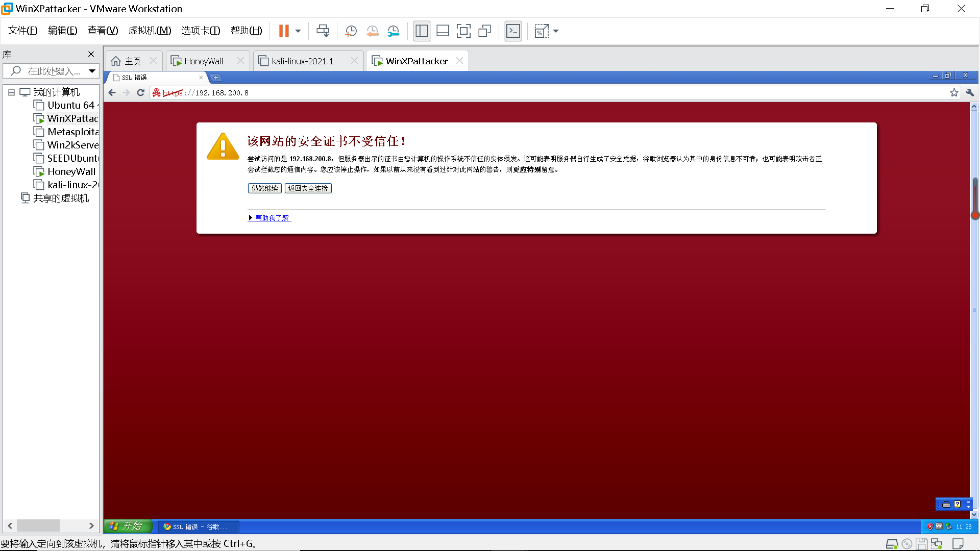
Task: Switch to Unity mode icon
Action: (x=484, y=31)
